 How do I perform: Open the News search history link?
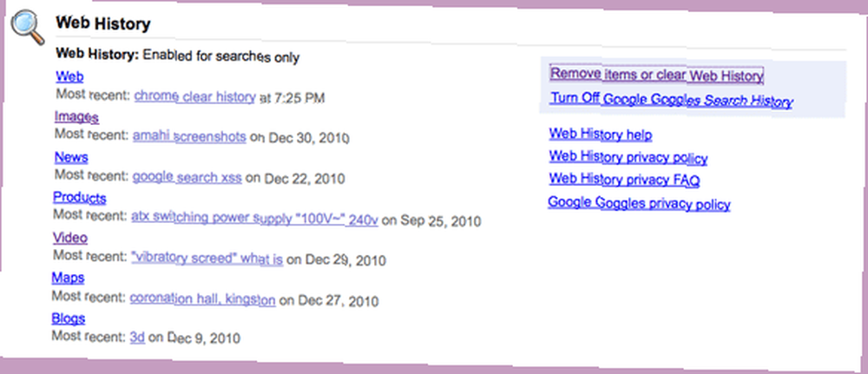[71, 158]
